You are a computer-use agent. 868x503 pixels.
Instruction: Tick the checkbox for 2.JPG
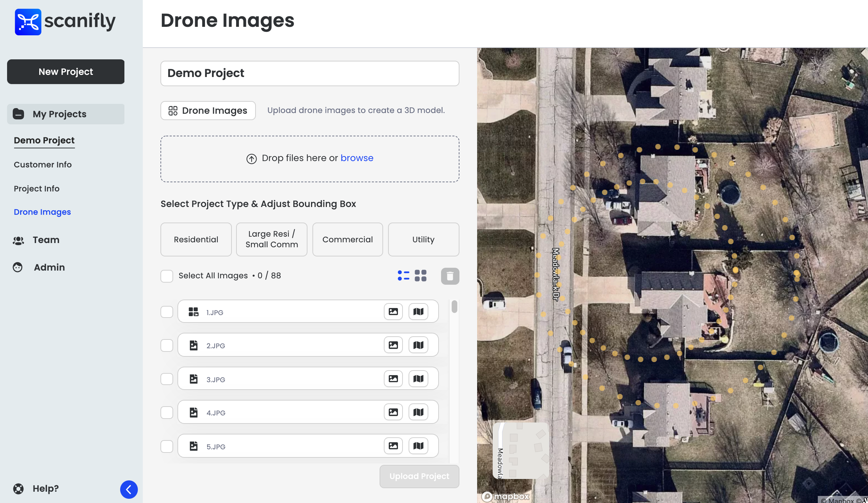[167, 345]
